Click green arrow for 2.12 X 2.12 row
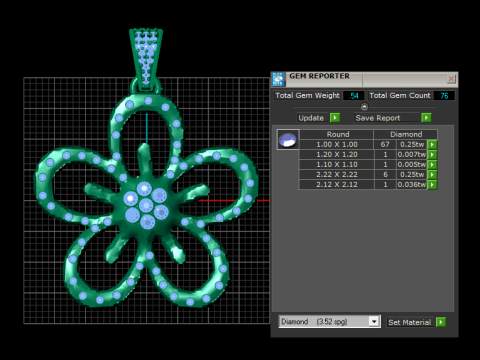 432,185
